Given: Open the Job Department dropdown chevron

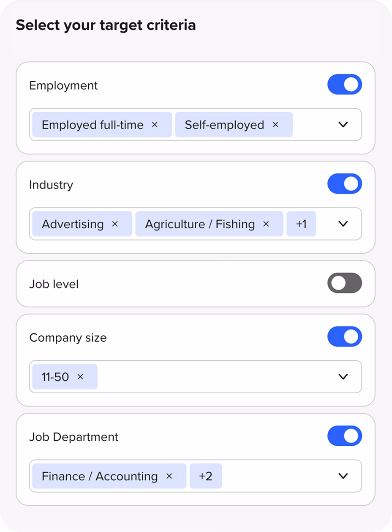Looking at the screenshot, I should click(x=343, y=476).
